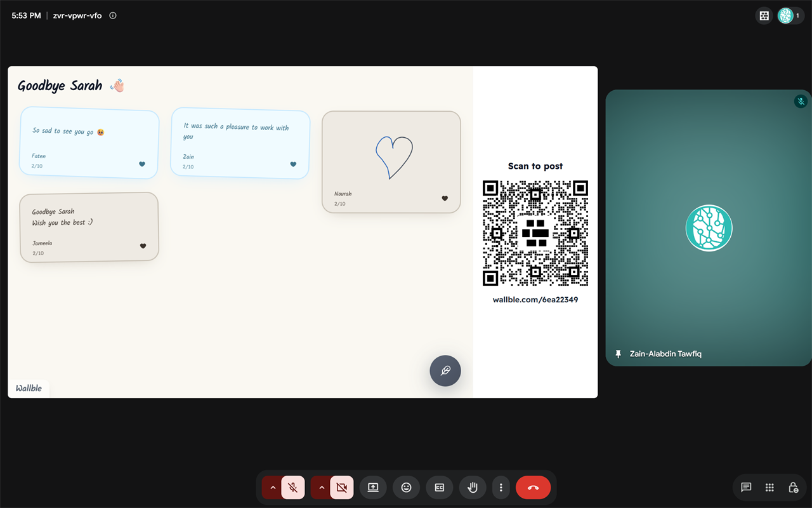The height and width of the screenshot is (508, 812).
Task: Open the emoji reactions button
Action: pos(406,488)
